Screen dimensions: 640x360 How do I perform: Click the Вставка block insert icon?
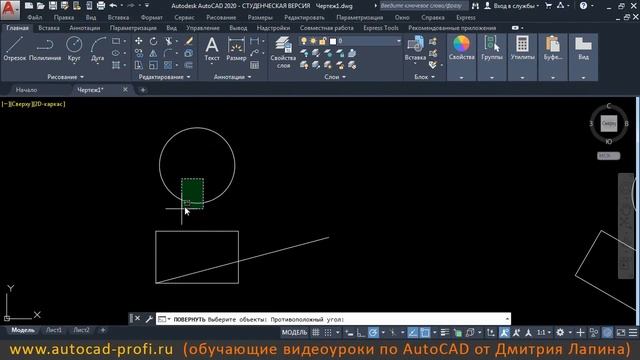point(415,48)
